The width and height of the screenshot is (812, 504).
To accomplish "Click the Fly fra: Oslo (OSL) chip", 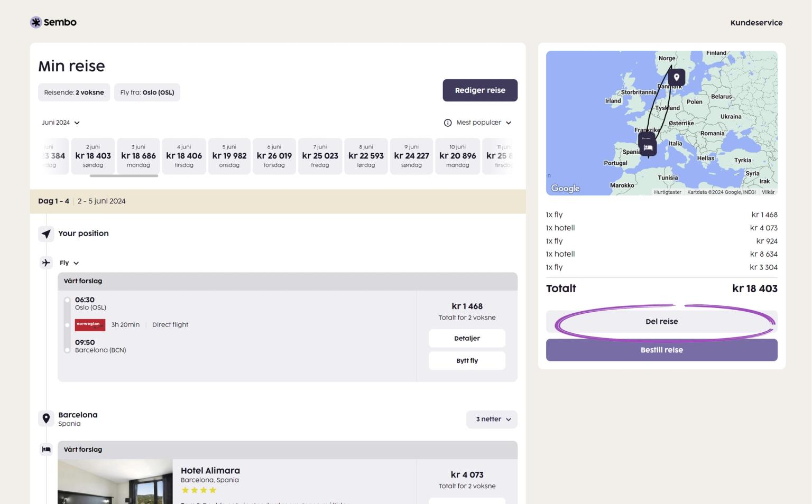I will point(147,92).
